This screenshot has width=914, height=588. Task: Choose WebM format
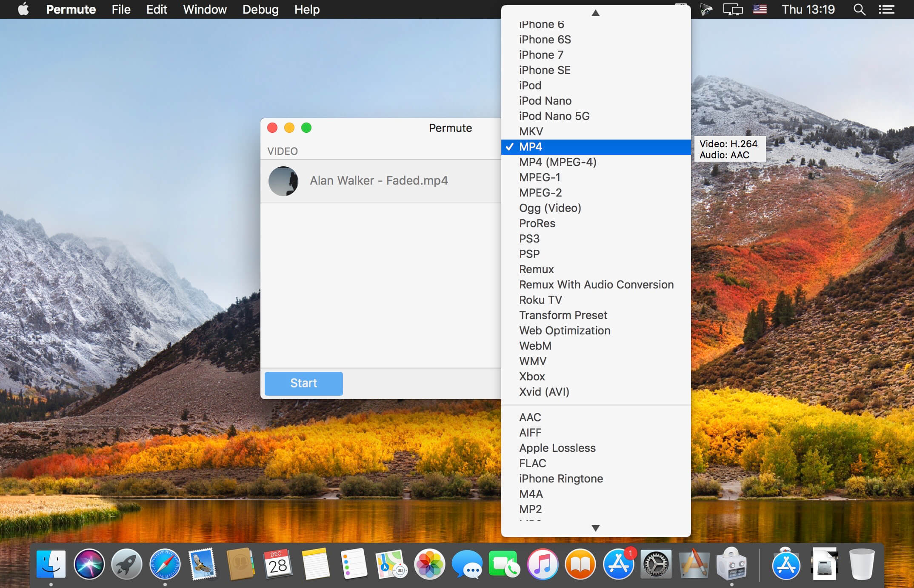coord(596,346)
